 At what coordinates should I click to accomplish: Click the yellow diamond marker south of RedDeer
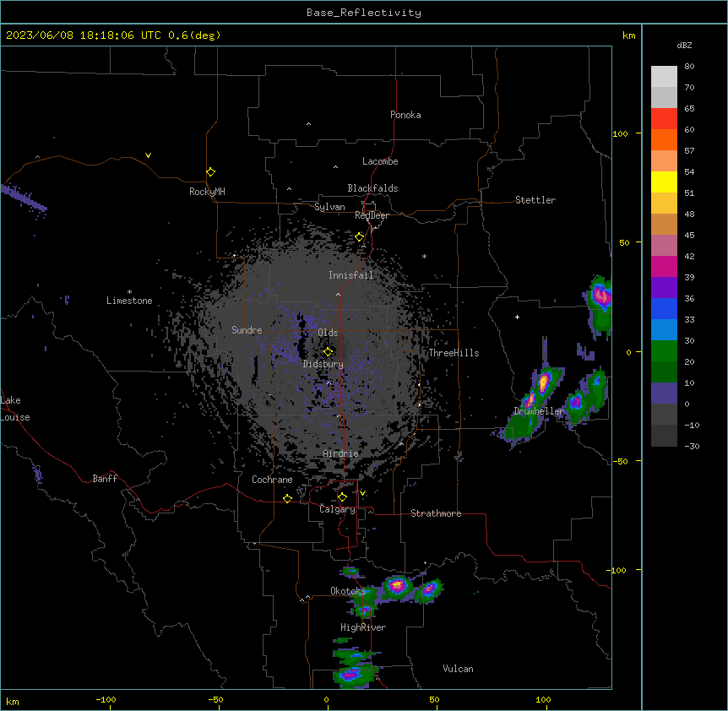[x=360, y=237]
